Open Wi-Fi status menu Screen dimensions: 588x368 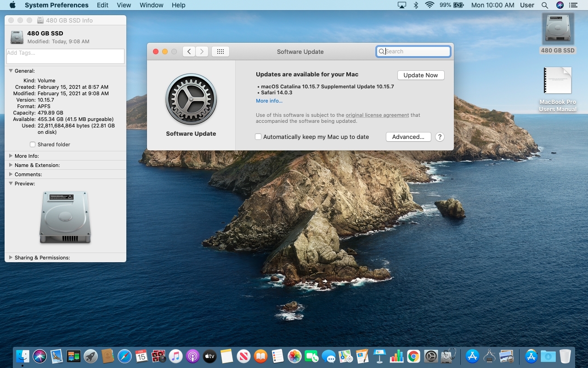[x=430, y=5]
